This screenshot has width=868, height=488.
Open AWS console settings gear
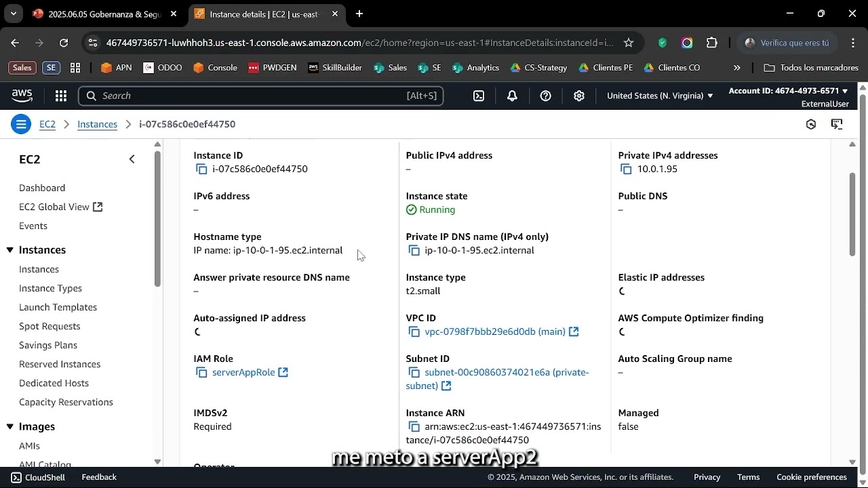pyautogui.click(x=578, y=96)
